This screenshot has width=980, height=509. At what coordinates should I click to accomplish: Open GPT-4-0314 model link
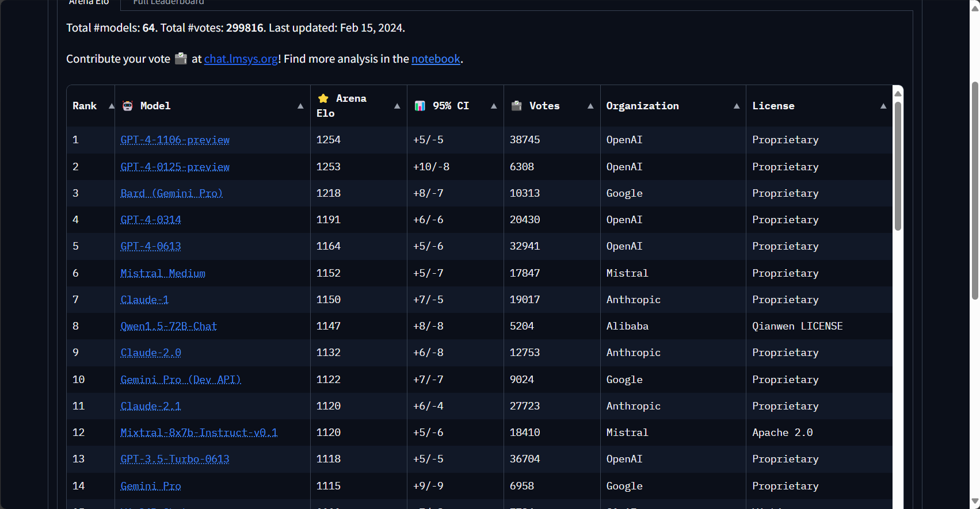pos(151,220)
